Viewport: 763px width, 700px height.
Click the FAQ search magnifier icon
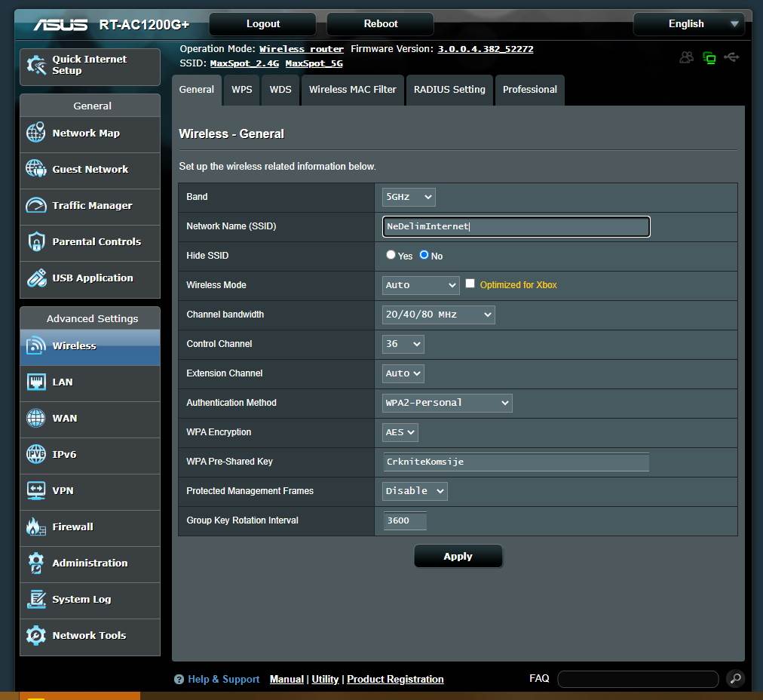pyautogui.click(x=735, y=679)
